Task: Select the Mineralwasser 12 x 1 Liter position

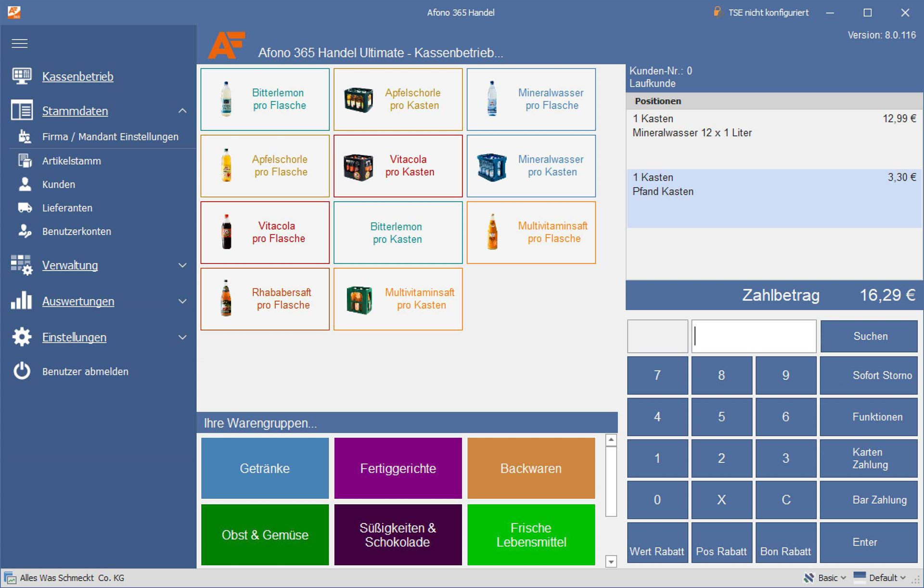Action: 774,139
